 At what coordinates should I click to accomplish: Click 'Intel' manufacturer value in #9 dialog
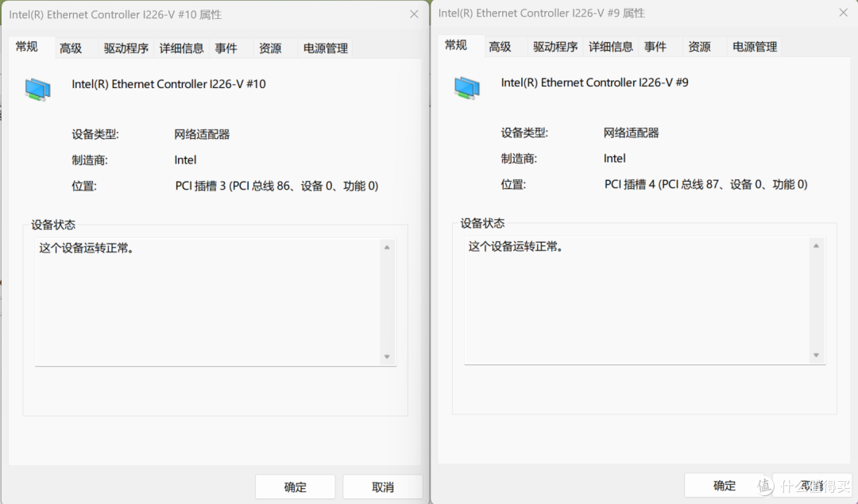click(x=614, y=159)
